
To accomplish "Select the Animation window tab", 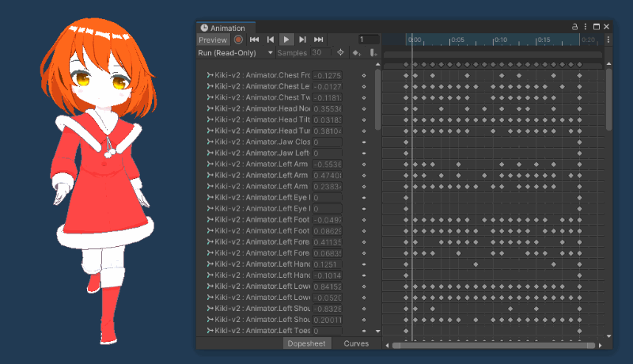I will coord(226,28).
